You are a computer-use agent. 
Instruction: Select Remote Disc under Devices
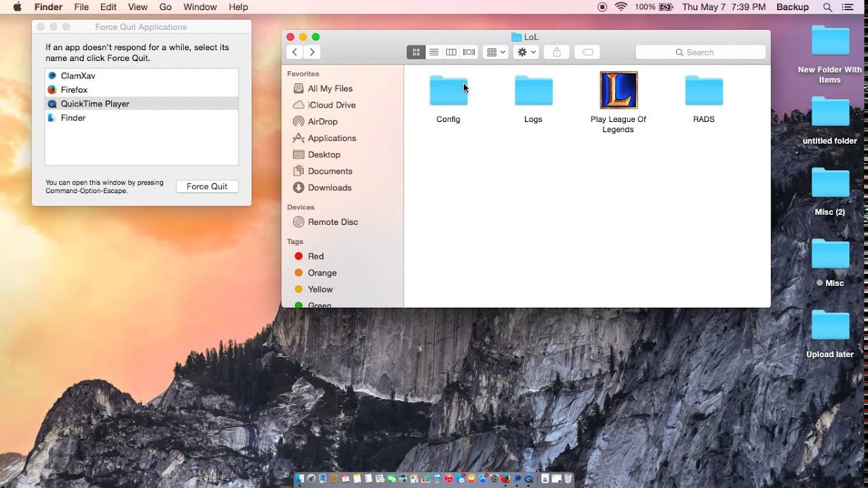[x=333, y=222]
